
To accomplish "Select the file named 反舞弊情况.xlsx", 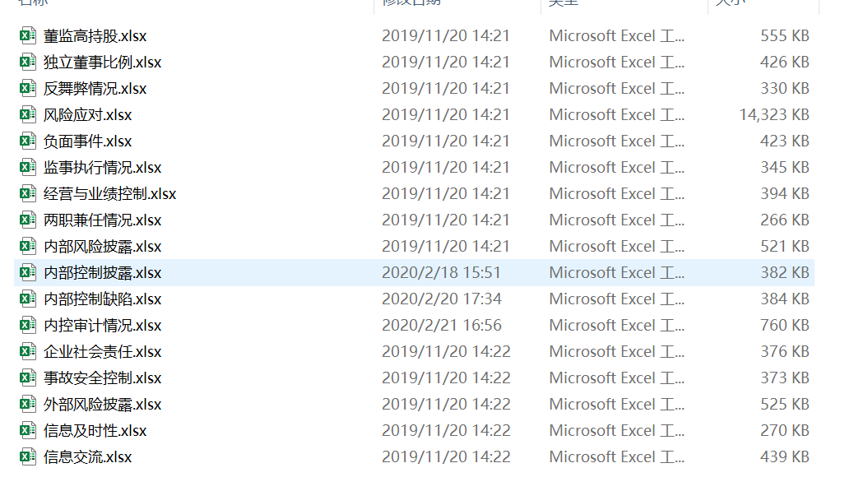I will [x=95, y=88].
